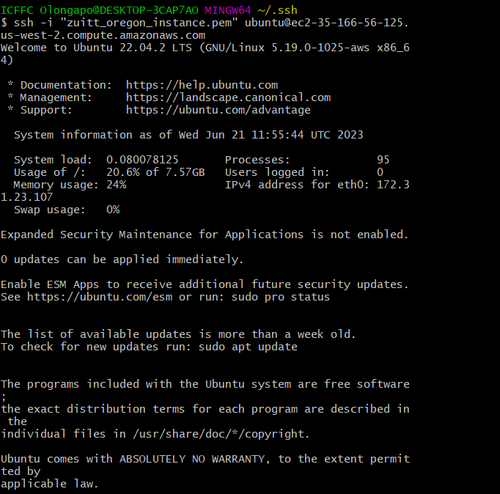Click the "The programs included with" line
500x494 pixels.
click(x=205, y=384)
